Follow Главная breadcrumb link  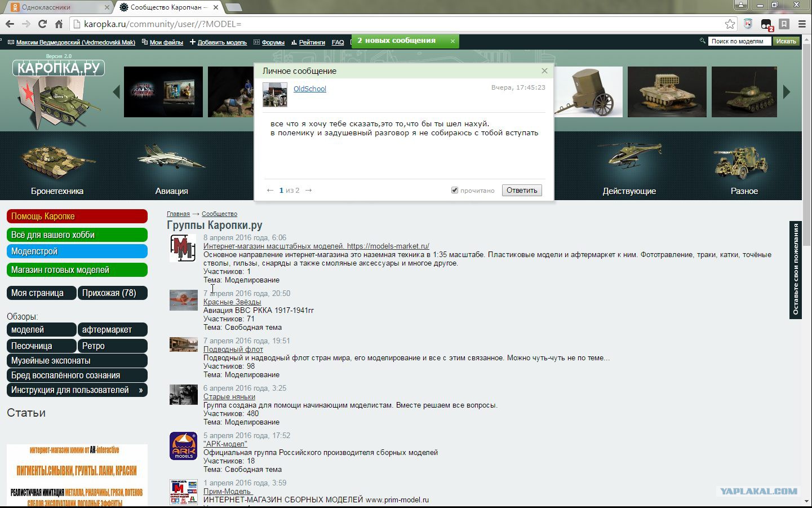(178, 214)
